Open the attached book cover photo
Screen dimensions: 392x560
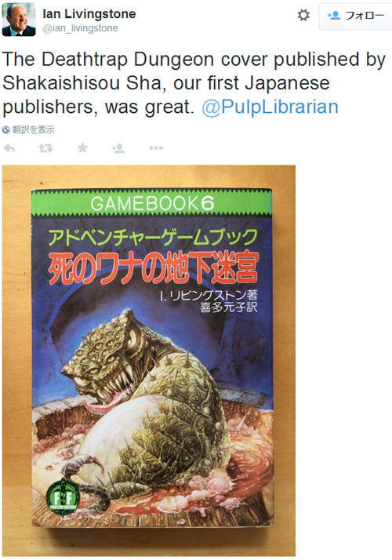click(x=149, y=360)
